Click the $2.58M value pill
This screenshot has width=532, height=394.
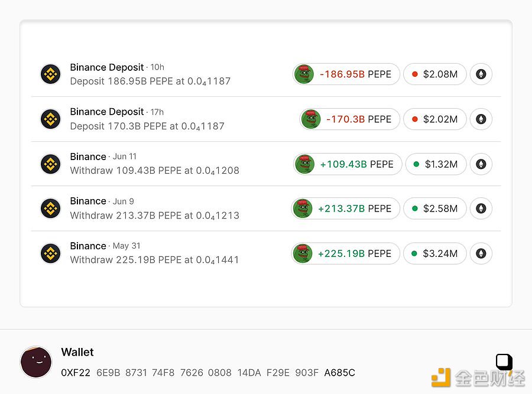click(x=435, y=208)
